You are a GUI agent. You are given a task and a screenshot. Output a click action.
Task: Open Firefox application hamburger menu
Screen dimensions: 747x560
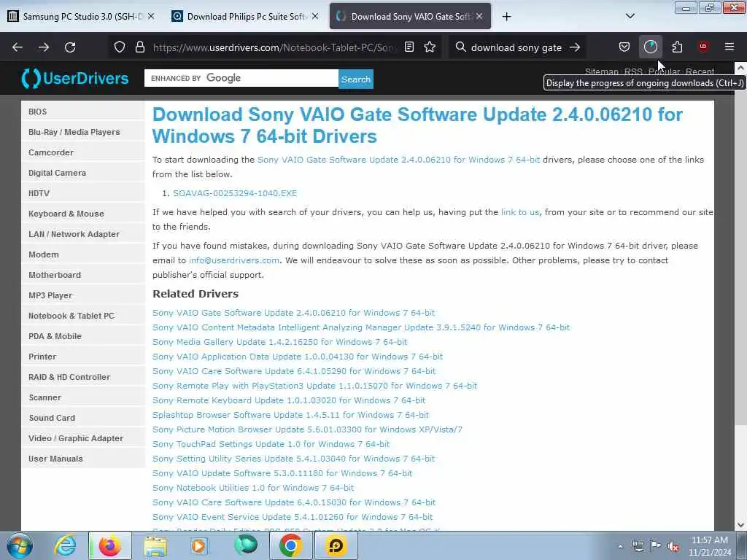pyautogui.click(x=729, y=47)
